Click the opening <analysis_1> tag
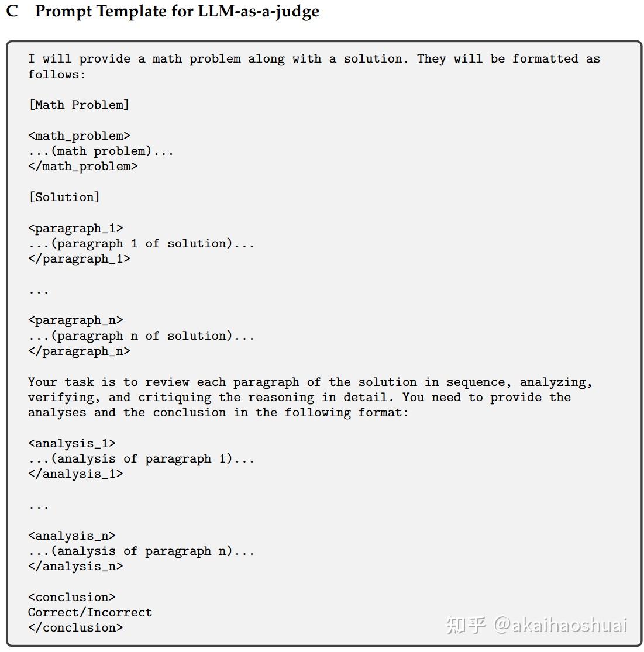Viewport: 644px width, 652px height. [71, 443]
